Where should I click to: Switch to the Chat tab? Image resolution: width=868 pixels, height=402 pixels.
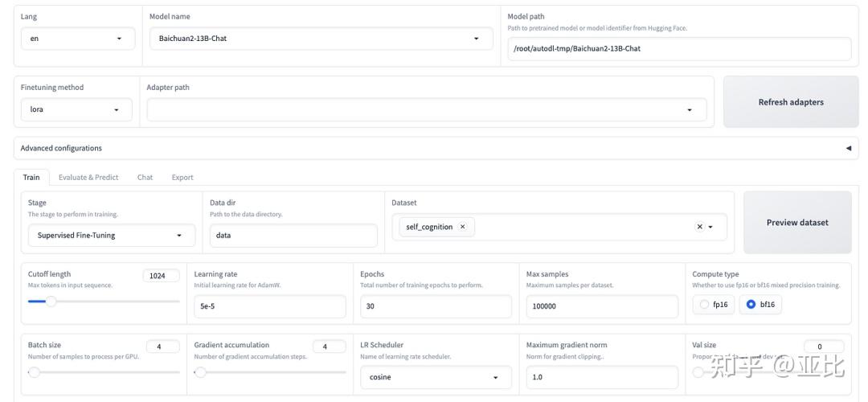point(145,177)
